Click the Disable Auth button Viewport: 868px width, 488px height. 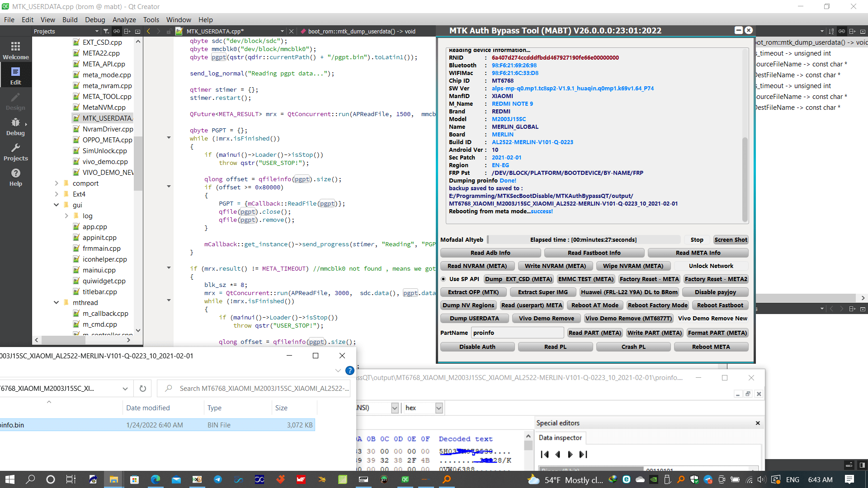(477, 346)
